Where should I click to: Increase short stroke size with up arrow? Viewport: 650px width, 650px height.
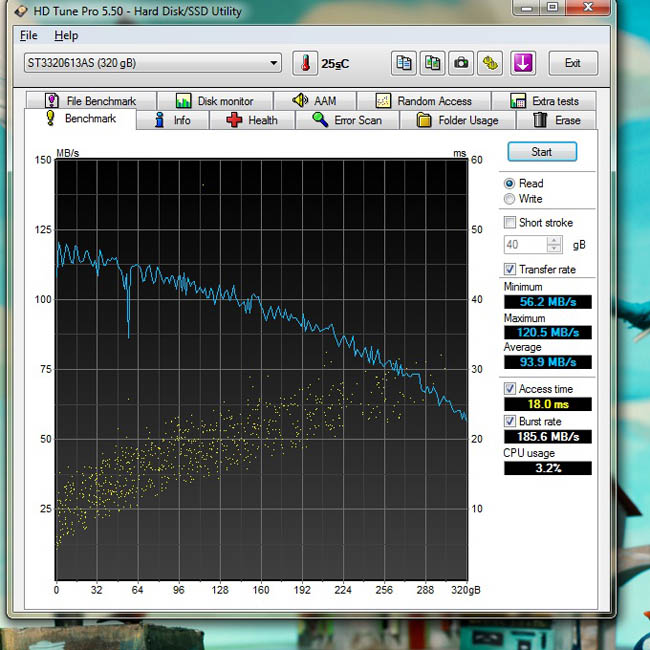[554, 240]
